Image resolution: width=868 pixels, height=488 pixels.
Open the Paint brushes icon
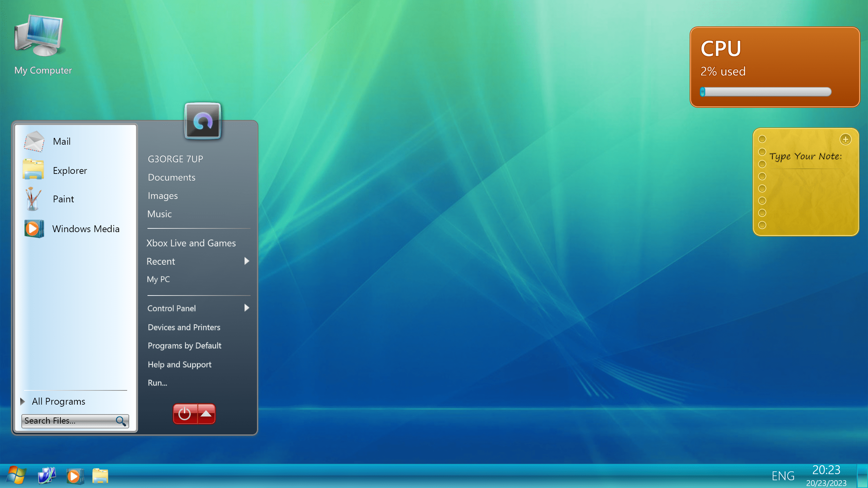33,199
